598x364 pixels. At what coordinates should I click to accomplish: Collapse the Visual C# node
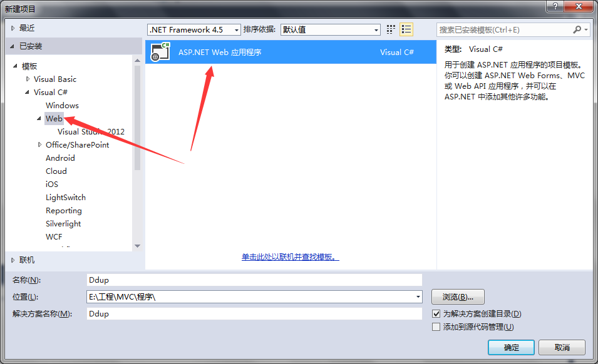[27, 92]
